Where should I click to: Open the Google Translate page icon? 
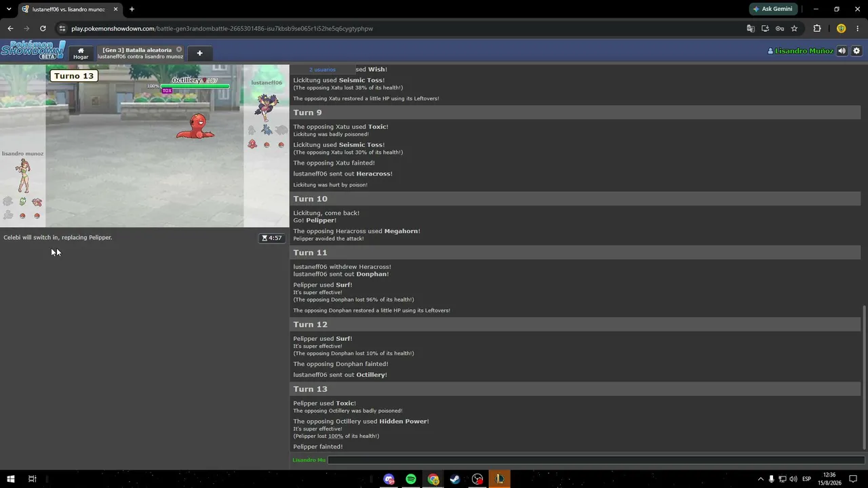751,28
